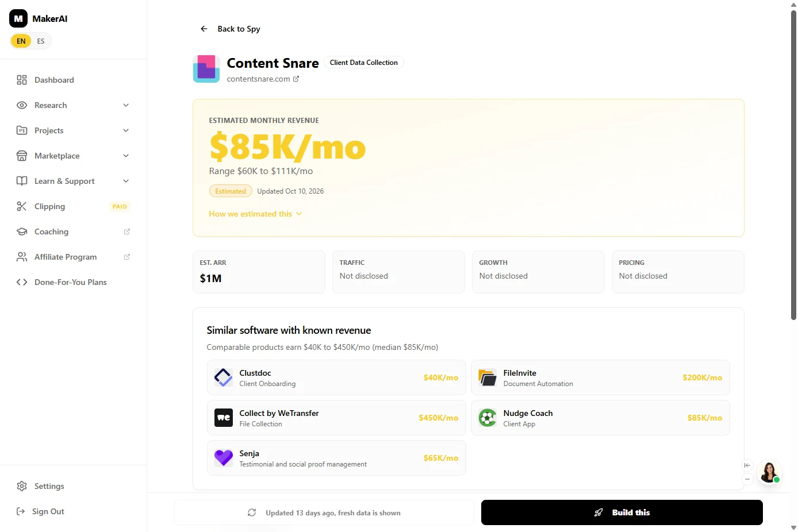Open the Clustdoc comparable card
This screenshot has height=532, width=798.
(336, 377)
